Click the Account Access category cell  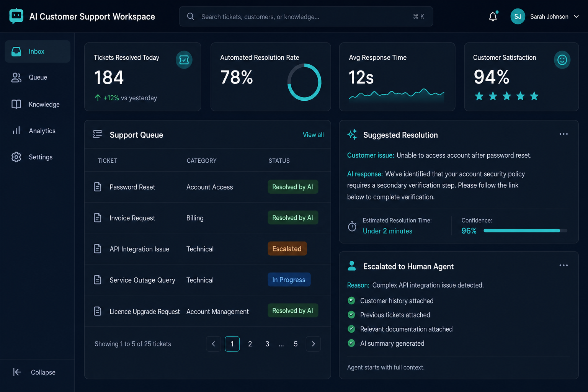(x=210, y=187)
